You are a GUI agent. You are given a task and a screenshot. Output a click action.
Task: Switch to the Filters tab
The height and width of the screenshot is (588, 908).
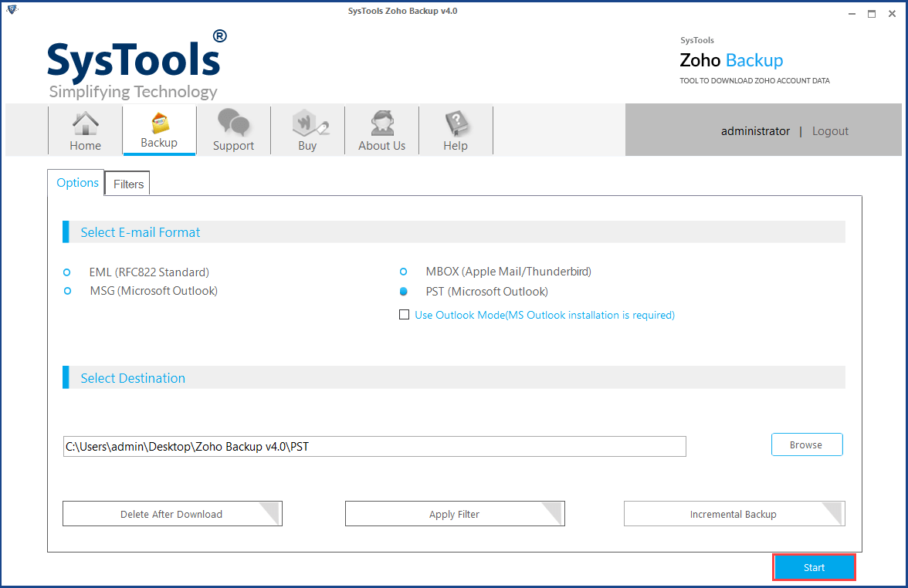pyautogui.click(x=128, y=184)
